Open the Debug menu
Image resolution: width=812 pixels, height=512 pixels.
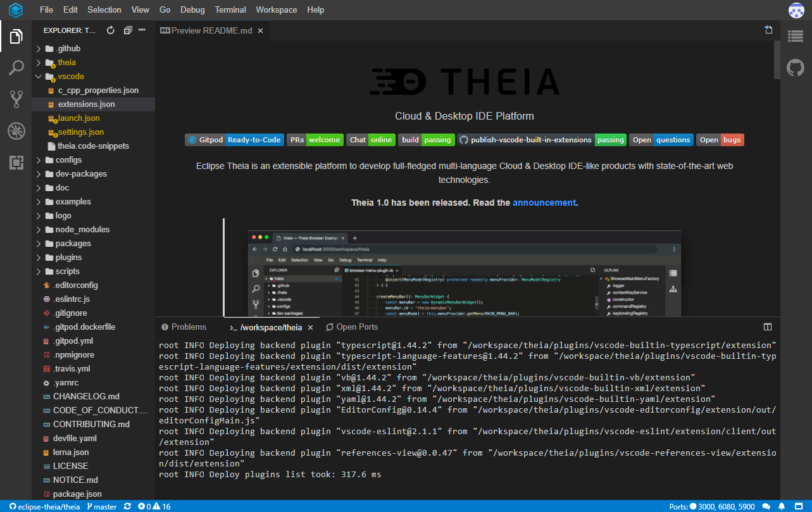(192, 9)
